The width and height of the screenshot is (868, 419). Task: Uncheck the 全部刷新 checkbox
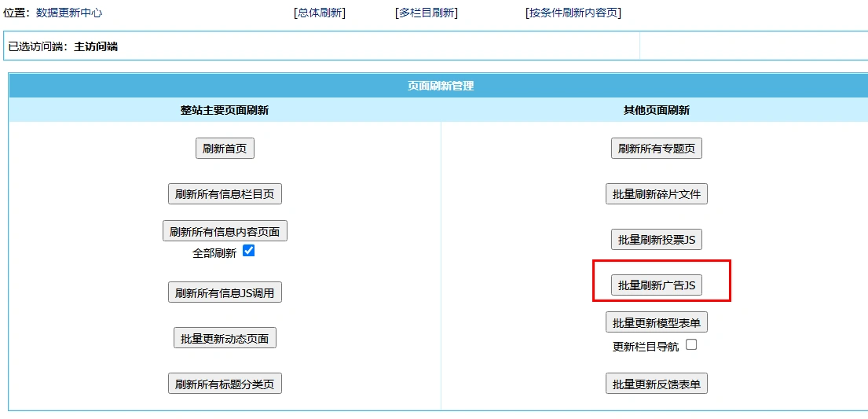pos(249,251)
